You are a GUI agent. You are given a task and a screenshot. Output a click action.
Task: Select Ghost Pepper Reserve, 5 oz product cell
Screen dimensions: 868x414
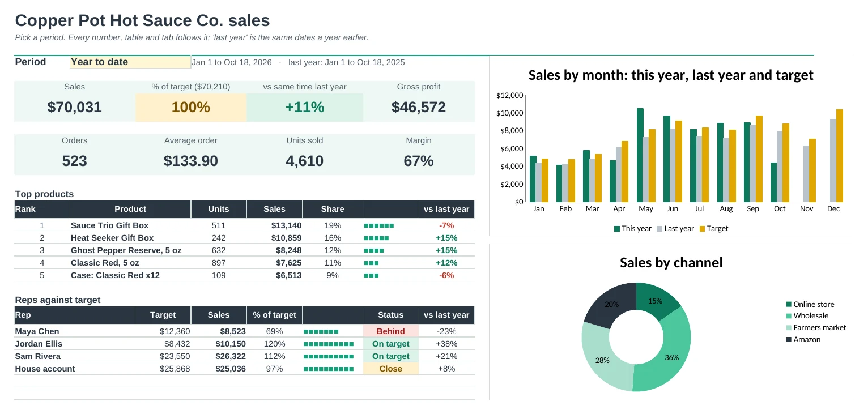(130, 250)
